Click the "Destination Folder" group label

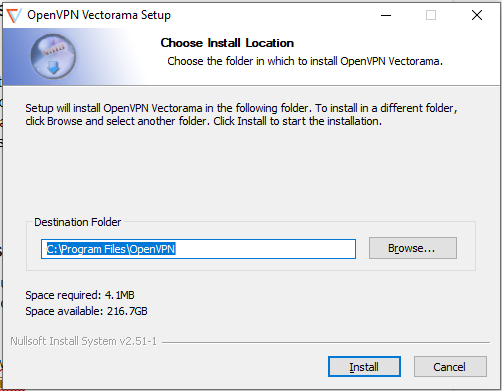click(x=78, y=222)
